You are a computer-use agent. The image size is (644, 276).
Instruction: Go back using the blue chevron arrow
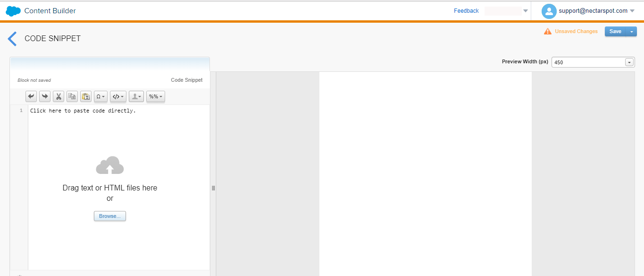coord(13,39)
